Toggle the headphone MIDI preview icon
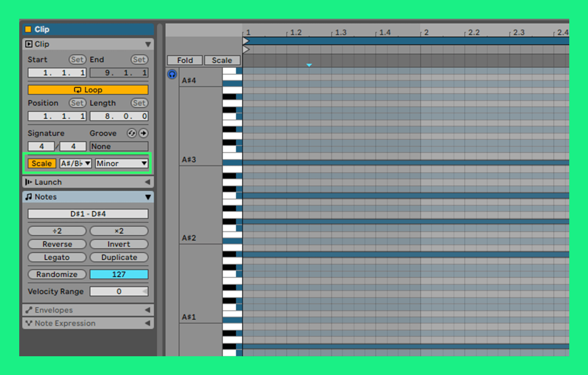The height and width of the screenshot is (375, 588). [172, 74]
